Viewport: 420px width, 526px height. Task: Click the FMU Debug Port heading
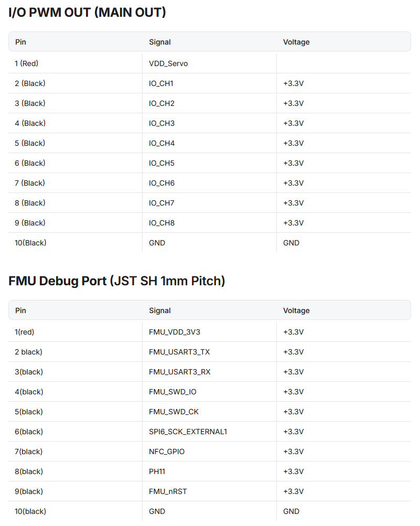point(116,281)
